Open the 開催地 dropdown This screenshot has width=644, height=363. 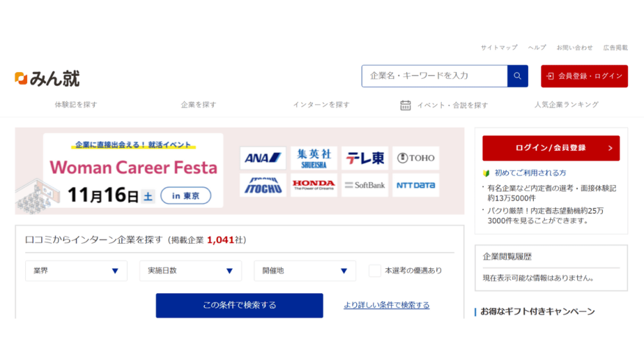coord(305,271)
